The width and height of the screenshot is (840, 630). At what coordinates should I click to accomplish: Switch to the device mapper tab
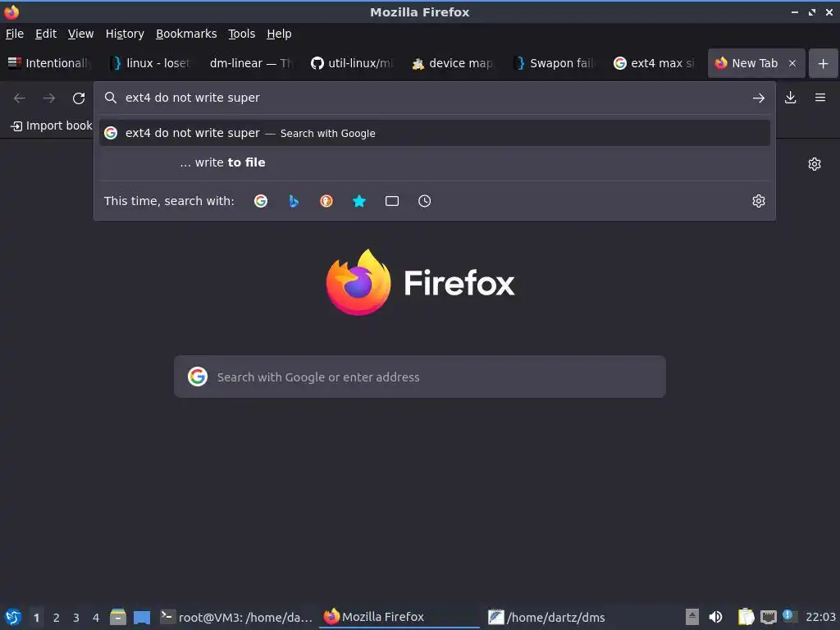coord(452,63)
